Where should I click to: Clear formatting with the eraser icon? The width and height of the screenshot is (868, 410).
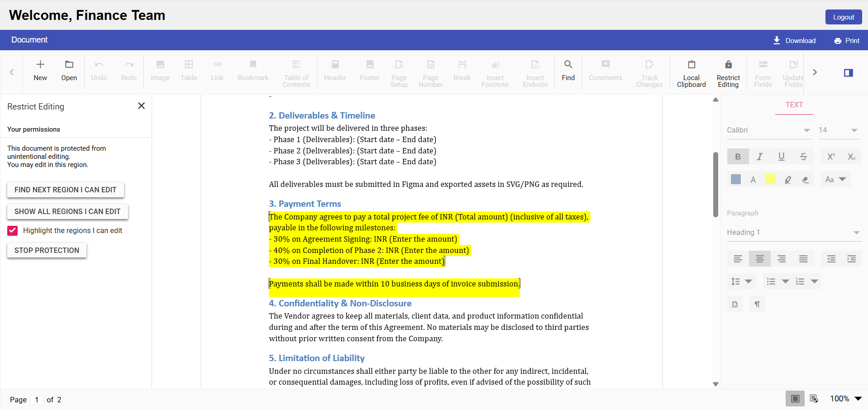coord(805,180)
